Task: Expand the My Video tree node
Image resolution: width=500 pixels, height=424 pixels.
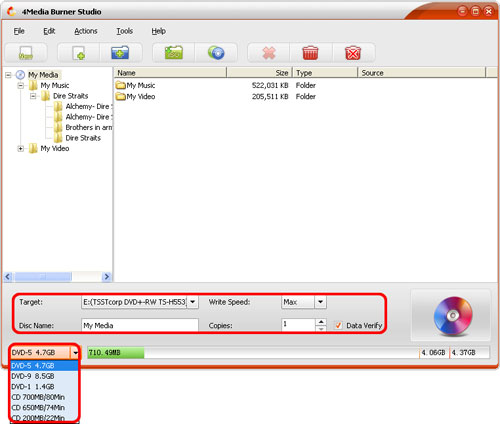Action: (x=21, y=149)
